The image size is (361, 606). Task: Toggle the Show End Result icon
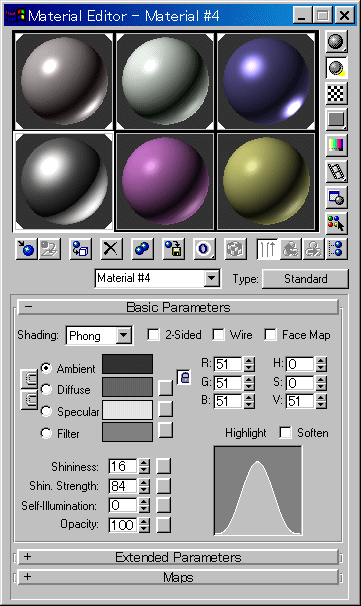tap(267, 249)
